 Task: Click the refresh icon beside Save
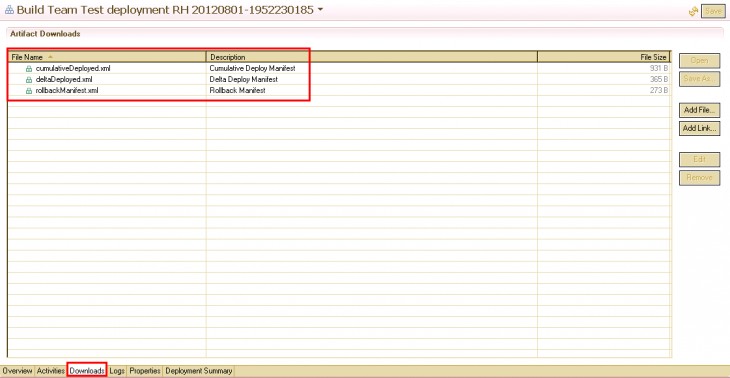(x=693, y=11)
